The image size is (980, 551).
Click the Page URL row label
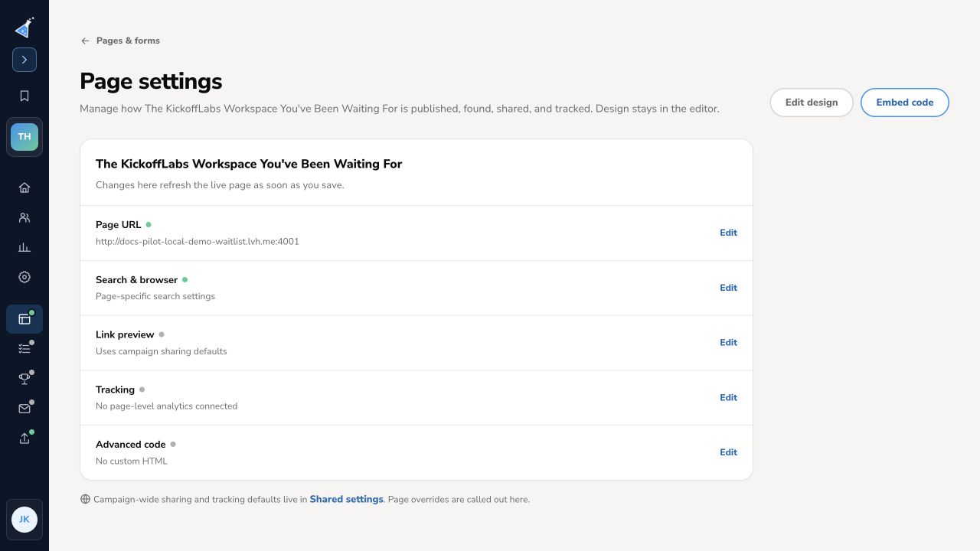[x=119, y=225]
